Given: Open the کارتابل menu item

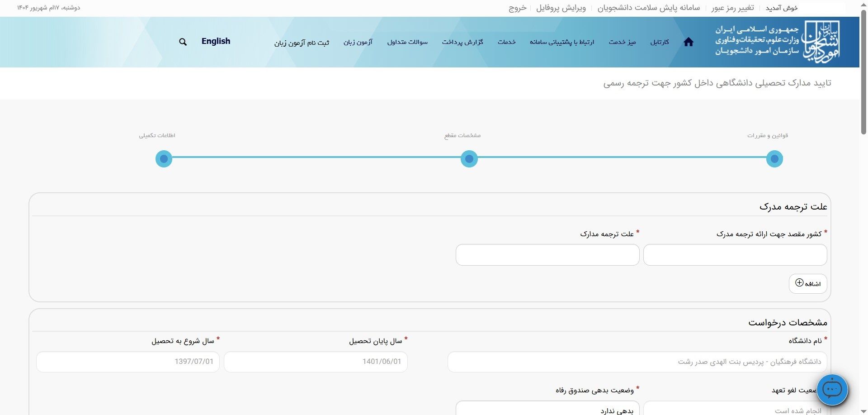Looking at the screenshot, I should [660, 42].
